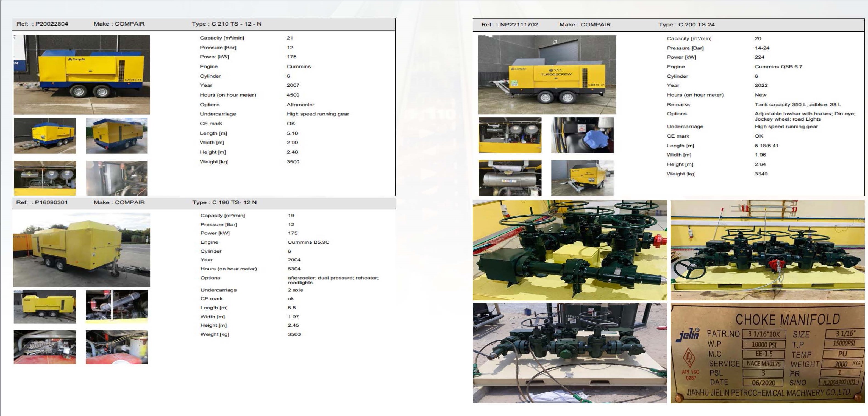The width and height of the screenshot is (868, 416).
Task: Click the year value 2004
Action: (x=294, y=260)
